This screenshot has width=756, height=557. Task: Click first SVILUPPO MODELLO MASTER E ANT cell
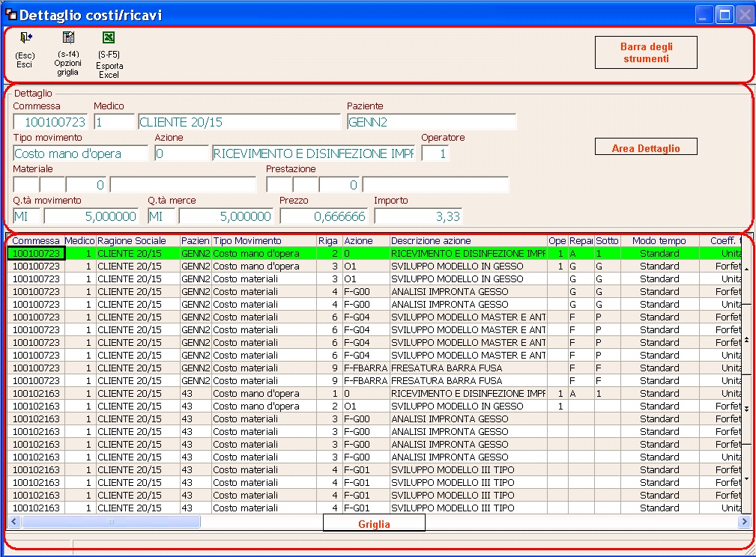468,317
